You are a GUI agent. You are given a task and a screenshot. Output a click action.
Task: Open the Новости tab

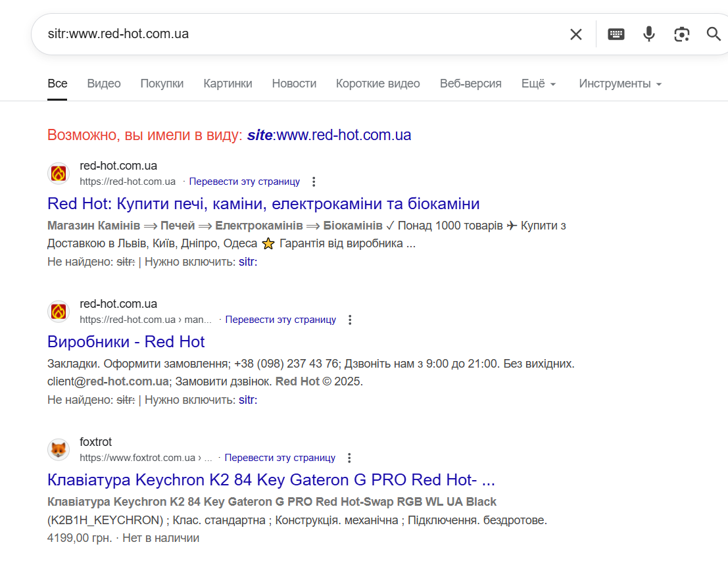coord(294,84)
